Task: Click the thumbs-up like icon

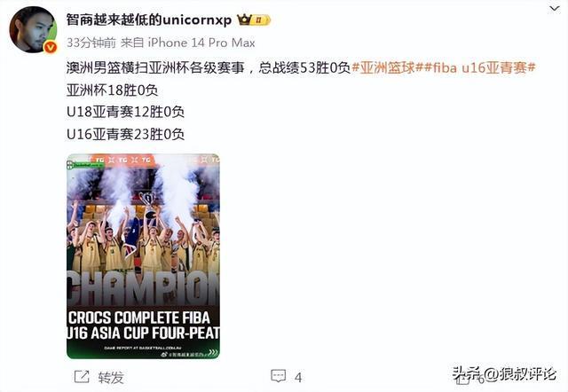Action: point(463,379)
